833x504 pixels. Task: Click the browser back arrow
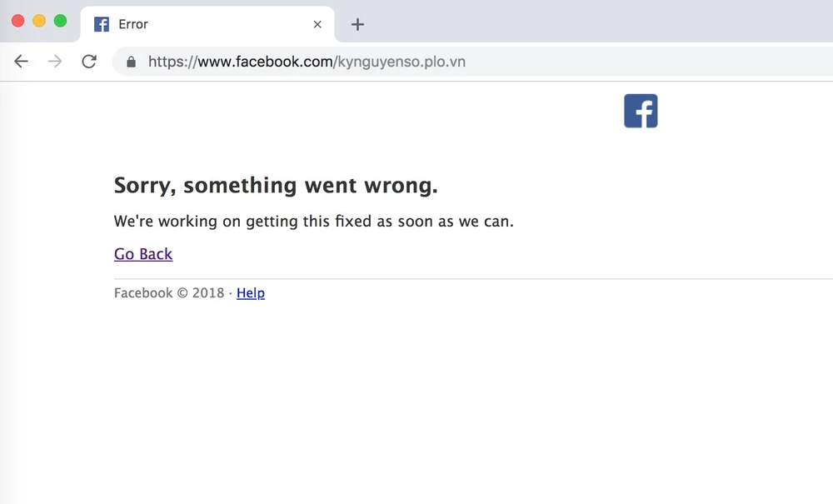click(22, 62)
